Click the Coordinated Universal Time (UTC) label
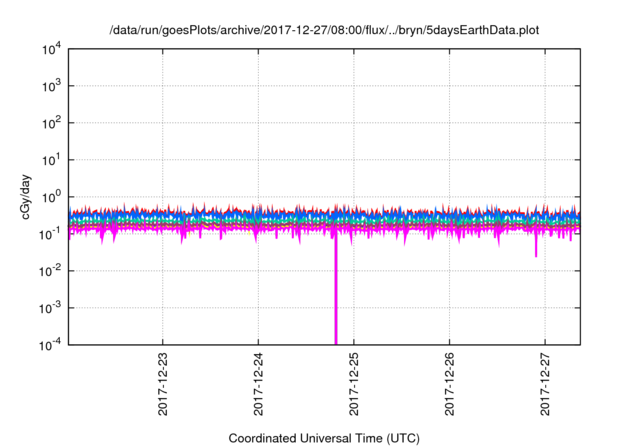Viewport: 640px width, 448px height. point(324,438)
